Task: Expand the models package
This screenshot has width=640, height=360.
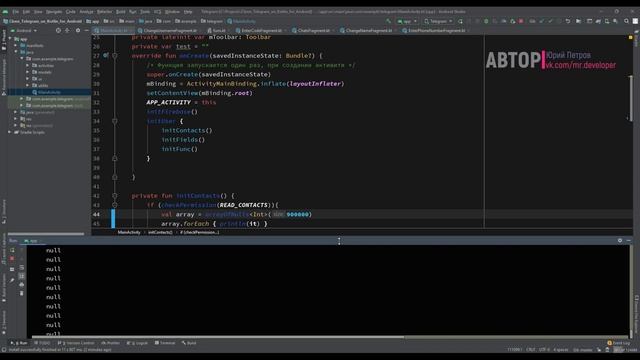Action: coord(28,72)
